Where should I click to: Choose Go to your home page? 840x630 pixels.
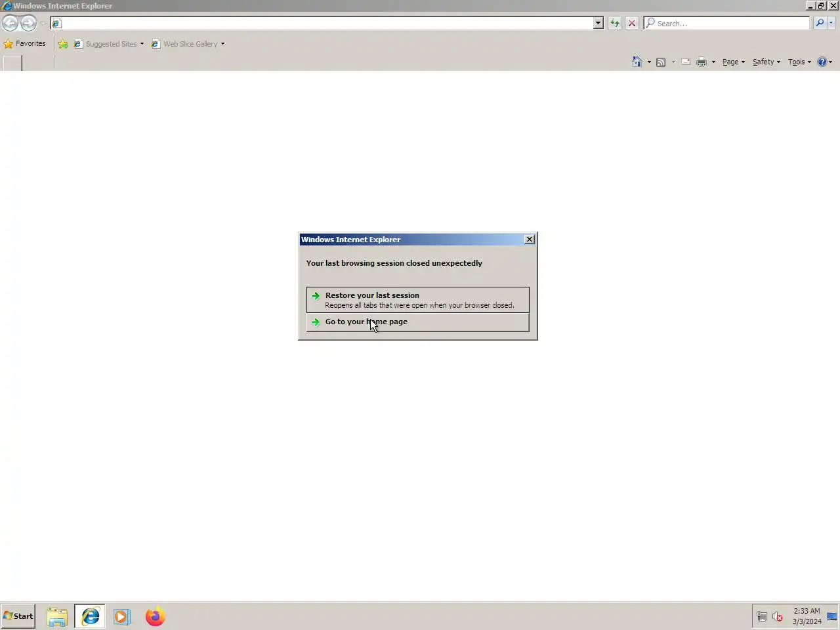(x=417, y=322)
